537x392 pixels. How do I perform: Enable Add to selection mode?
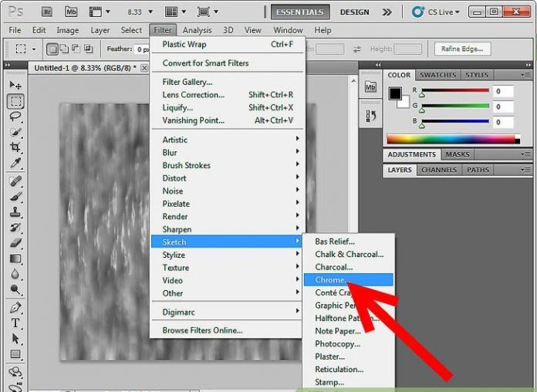[65, 49]
